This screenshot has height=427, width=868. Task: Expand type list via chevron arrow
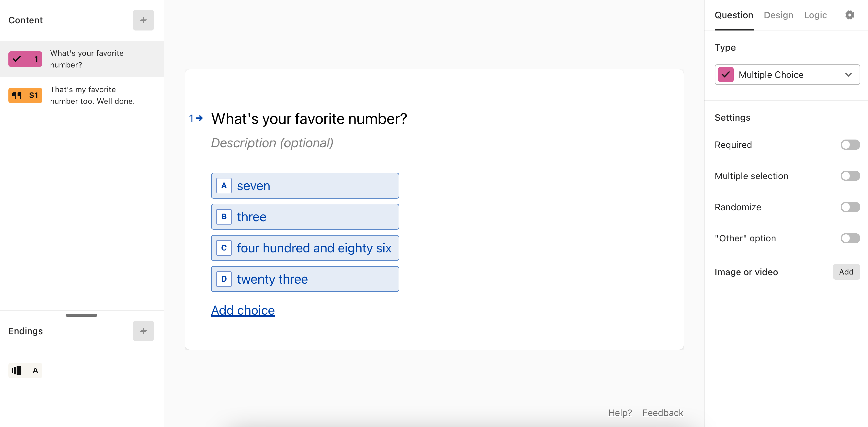(x=848, y=75)
